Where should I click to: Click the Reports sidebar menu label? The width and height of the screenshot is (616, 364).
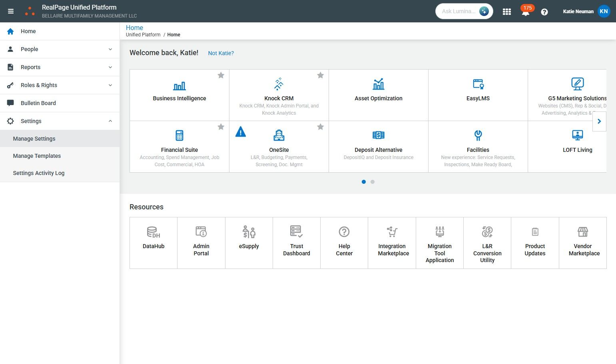pos(30,67)
